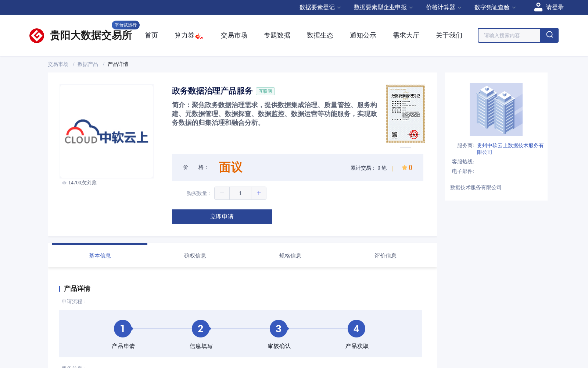Click the search magnifier button
Image resolution: width=588 pixels, height=368 pixels.
pyautogui.click(x=549, y=35)
